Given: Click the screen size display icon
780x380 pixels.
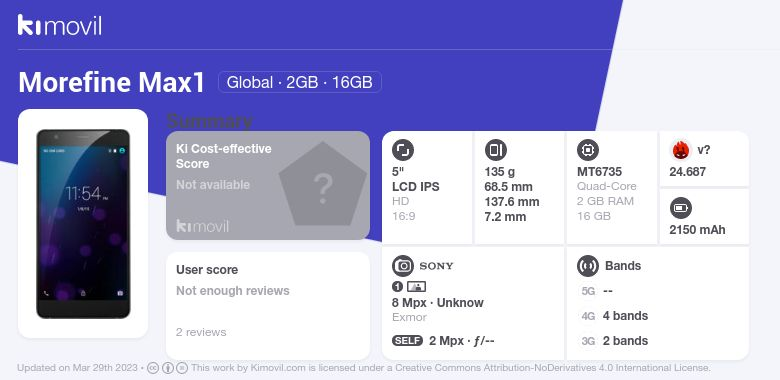Looking at the screenshot, I should click(403, 150).
